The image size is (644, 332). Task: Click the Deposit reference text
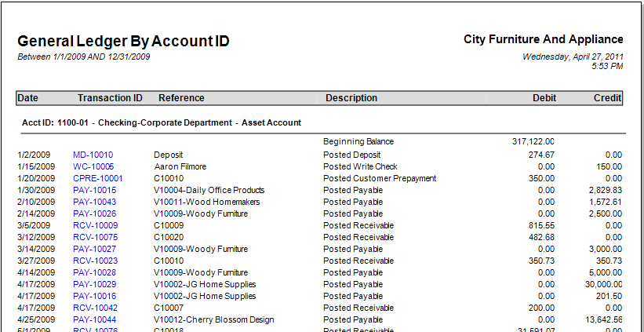click(169, 155)
